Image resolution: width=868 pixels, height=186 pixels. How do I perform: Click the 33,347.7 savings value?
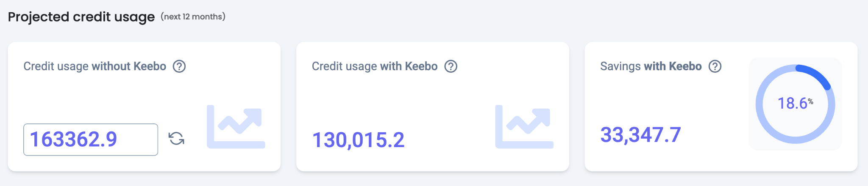[x=640, y=135]
